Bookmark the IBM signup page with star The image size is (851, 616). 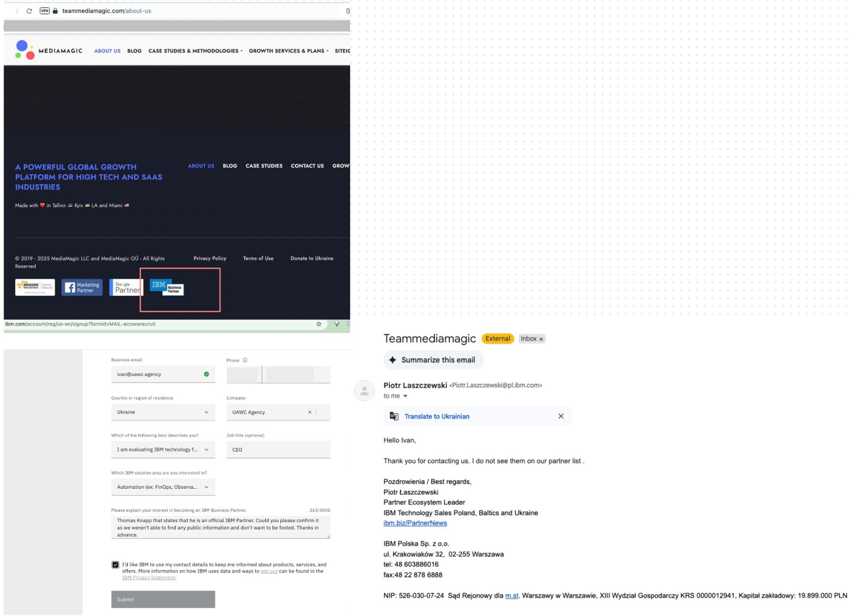[x=318, y=324]
